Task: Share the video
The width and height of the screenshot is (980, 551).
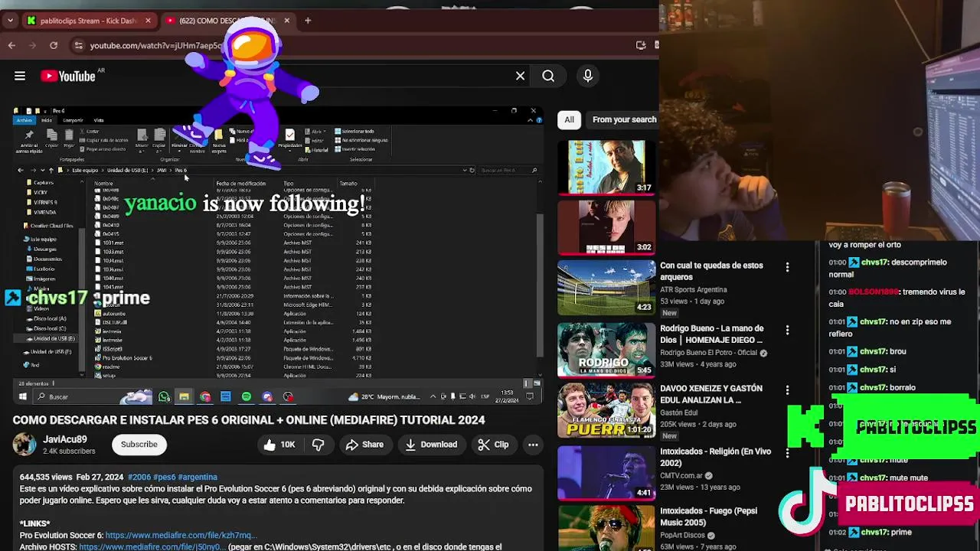Action: coord(364,445)
